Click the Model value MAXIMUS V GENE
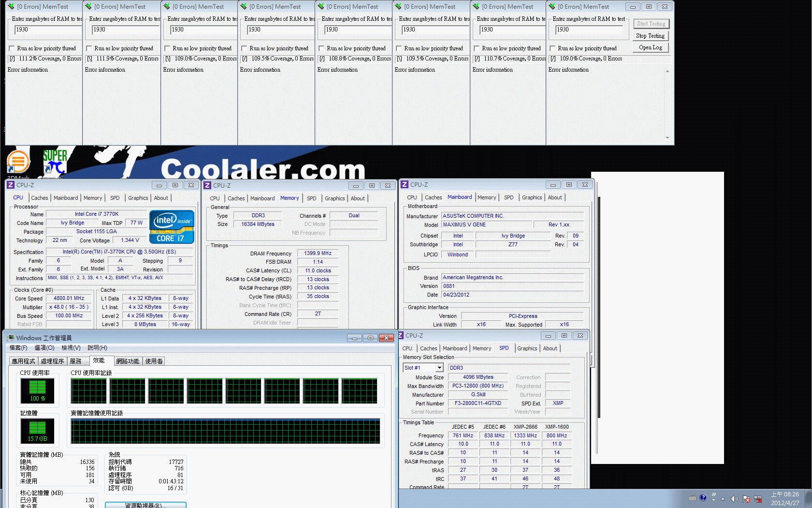Screen dimensions: 812x508 [x=487, y=225]
